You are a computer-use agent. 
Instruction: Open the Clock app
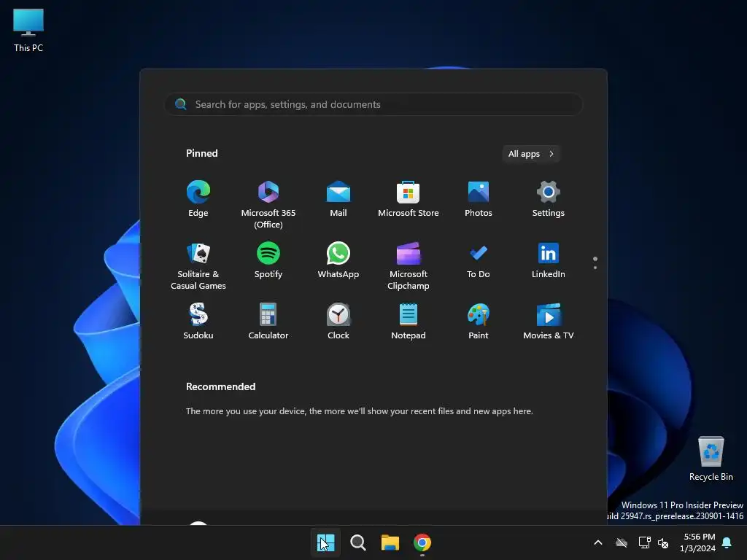click(338, 322)
